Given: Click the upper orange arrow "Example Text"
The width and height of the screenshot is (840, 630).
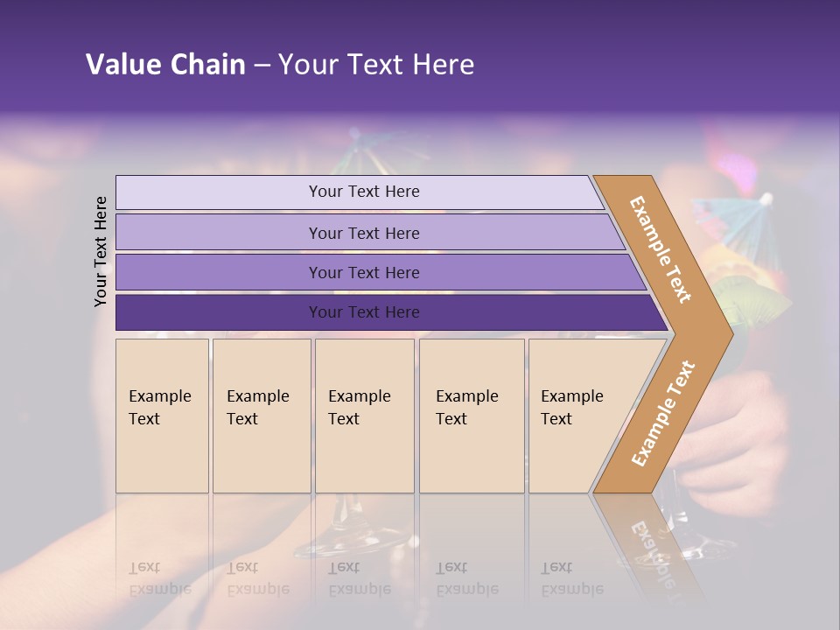Looking at the screenshot, I should point(661,249).
